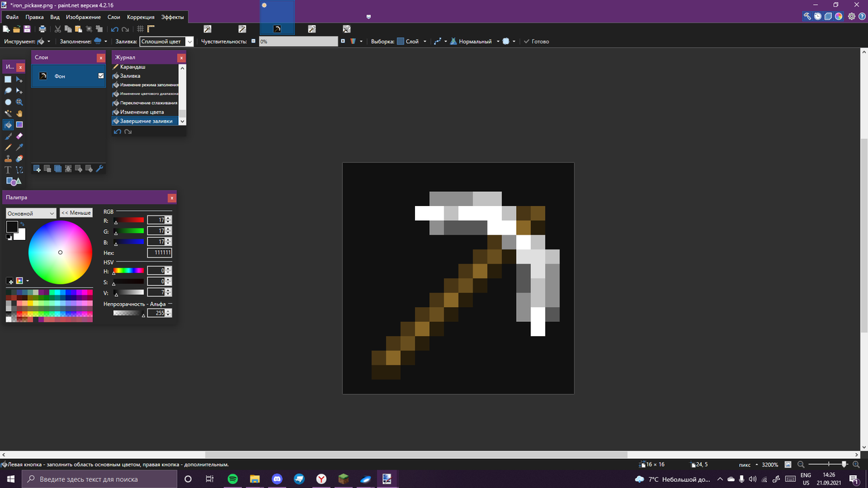Open the Вид menu
868x488 pixels.
coord(55,17)
